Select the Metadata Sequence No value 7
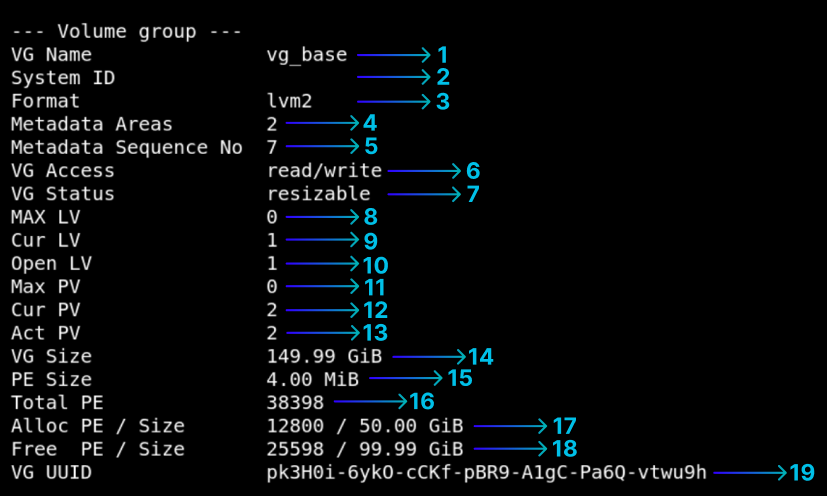This screenshot has width=827, height=496. click(x=272, y=147)
